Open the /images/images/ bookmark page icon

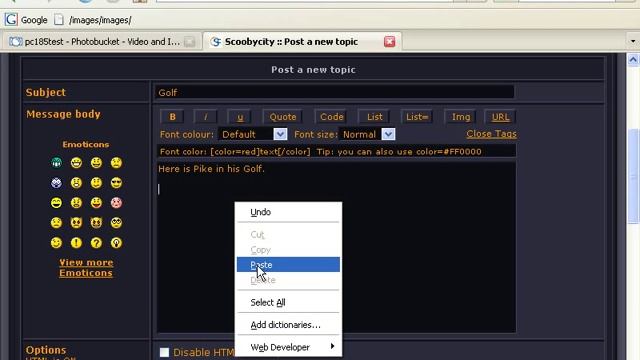click(59, 20)
